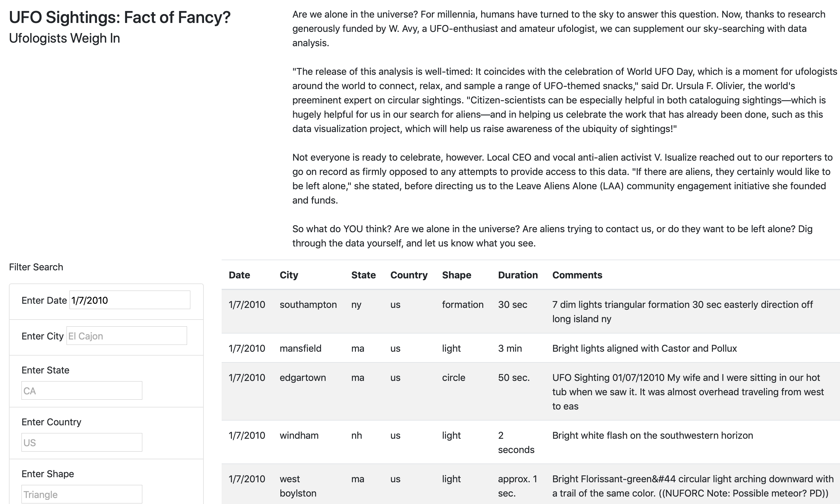The width and height of the screenshot is (840, 504).
Task: Click the Filter Search heading
Action: click(x=36, y=267)
